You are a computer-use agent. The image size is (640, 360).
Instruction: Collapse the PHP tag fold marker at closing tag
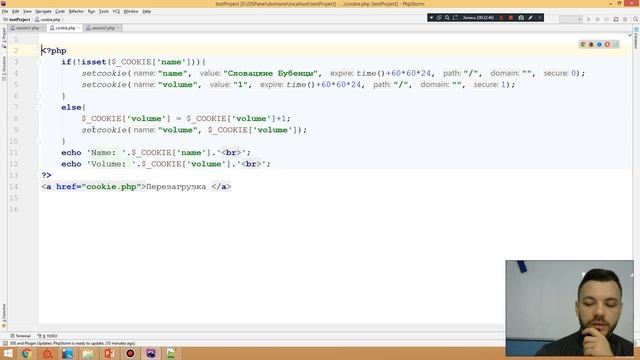[38, 175]
